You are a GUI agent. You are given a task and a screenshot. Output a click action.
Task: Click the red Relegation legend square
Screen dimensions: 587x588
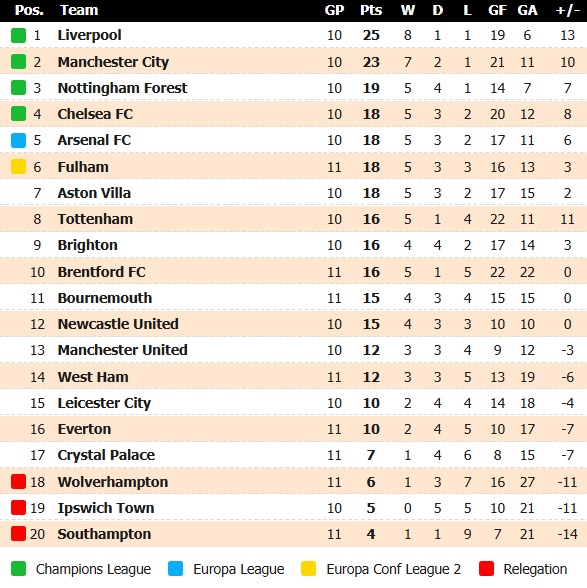486,568
